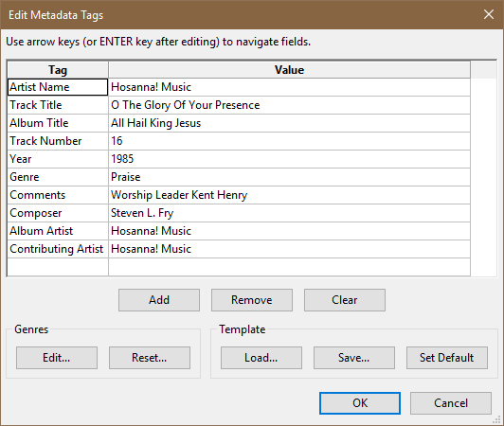Load a template with Load...
Screen dimensions: 504x426
(x=261, y=358)
